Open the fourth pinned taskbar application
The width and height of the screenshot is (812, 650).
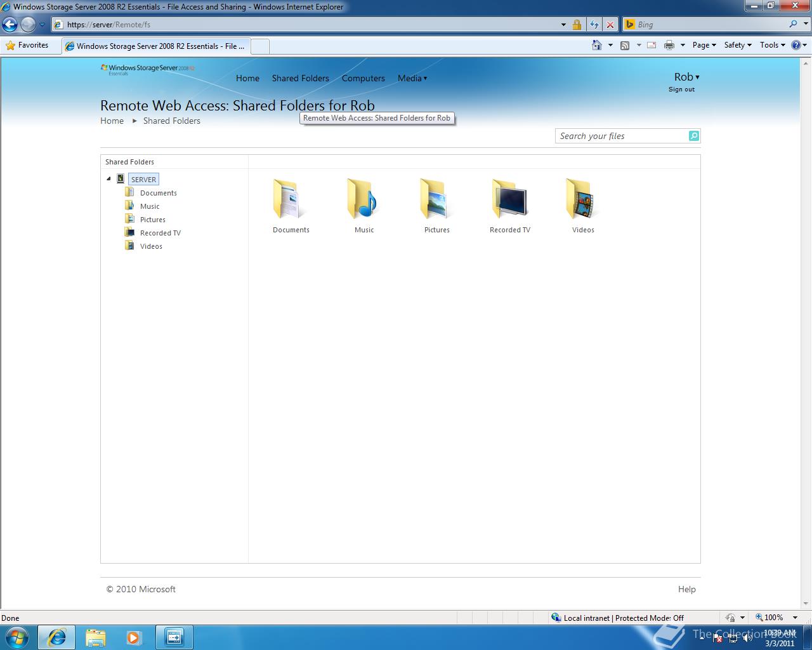tap(174, 637)
